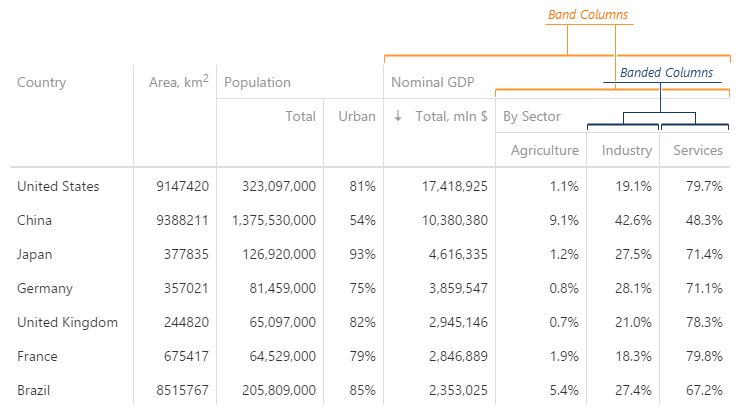Click the Banded Columns annotation label

666,73
